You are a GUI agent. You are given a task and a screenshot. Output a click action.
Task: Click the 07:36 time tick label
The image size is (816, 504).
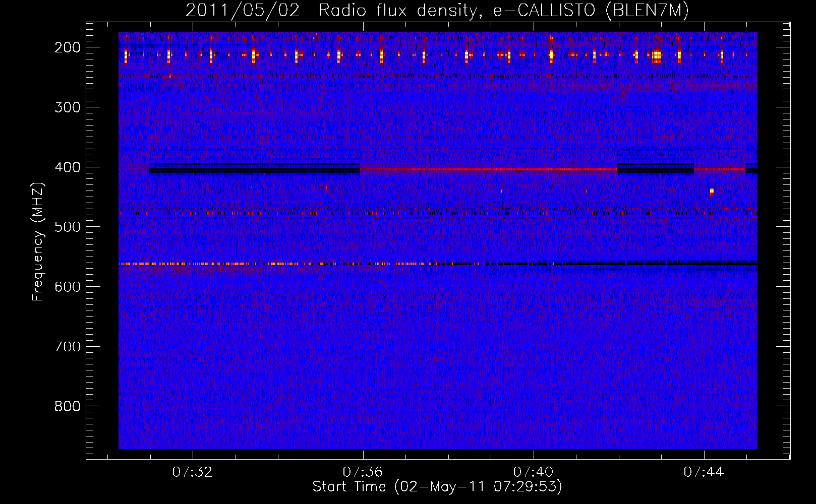[x=363, y=472]
